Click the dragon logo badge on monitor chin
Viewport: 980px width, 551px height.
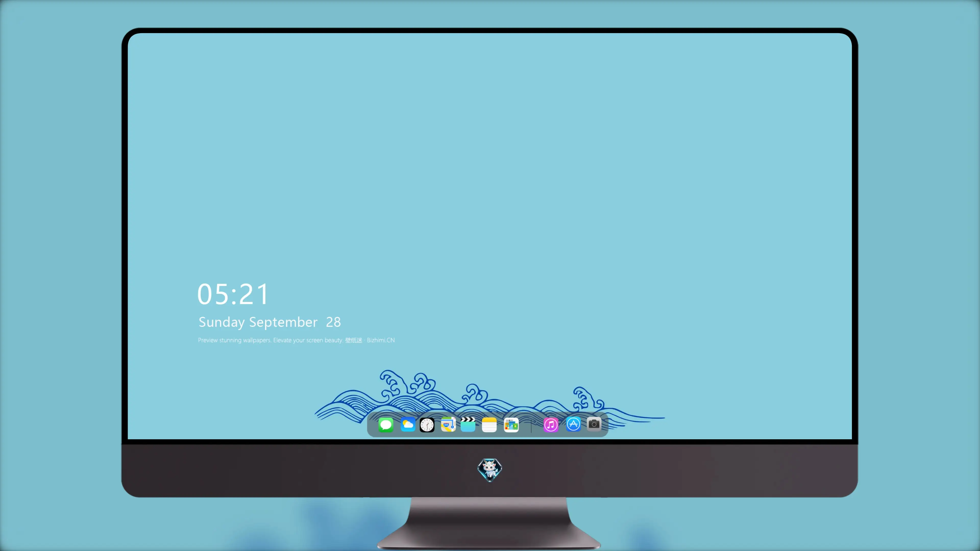[490, 470]
